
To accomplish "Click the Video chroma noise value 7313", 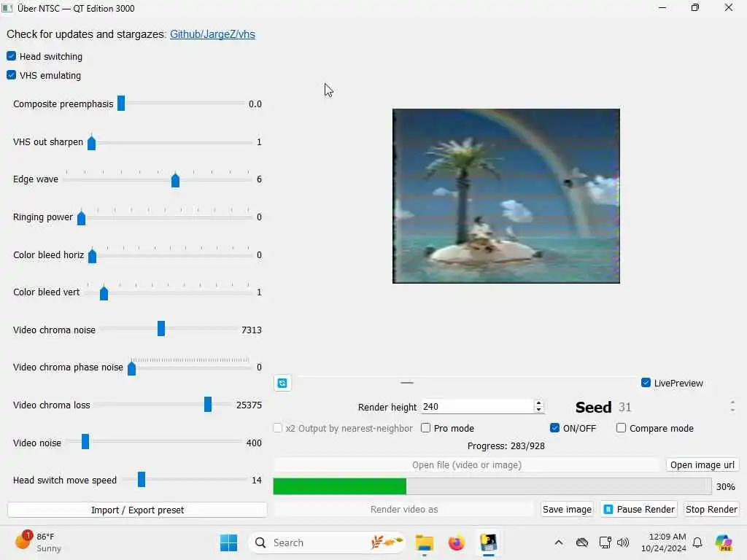I will (252, 330).
